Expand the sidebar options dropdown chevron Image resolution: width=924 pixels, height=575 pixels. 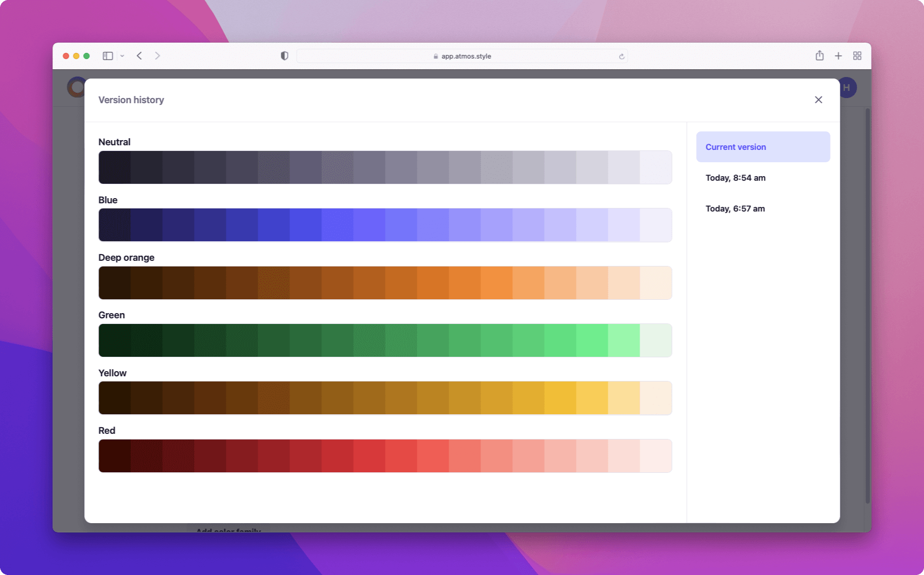122,56
